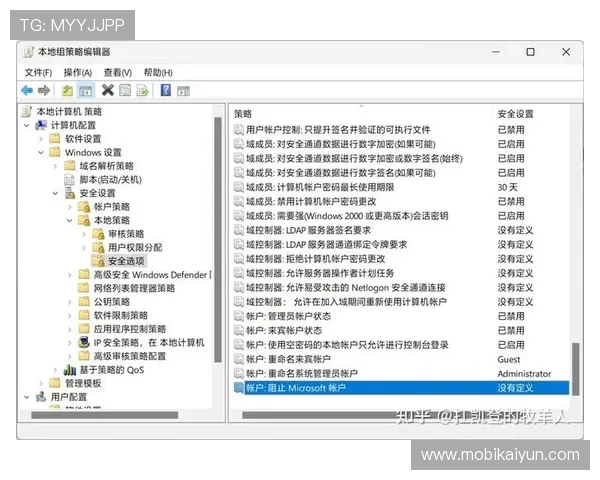Click the Help question mark icon
Screen dimensions: 600x480
166,90
